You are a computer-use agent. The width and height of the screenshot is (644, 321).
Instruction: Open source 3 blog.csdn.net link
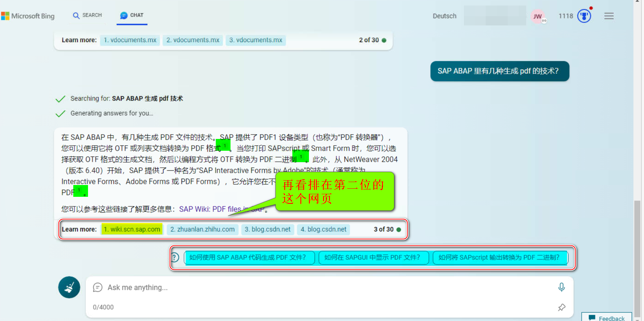point(268,229)
